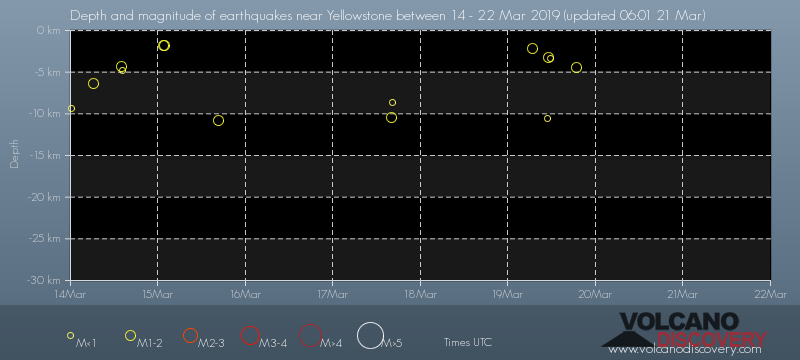The width and height of the screenshot is (800, 360).
Task: Select small earthquake circle near -8.5 km before 18Mar
Action: click(x=392, y=102)
